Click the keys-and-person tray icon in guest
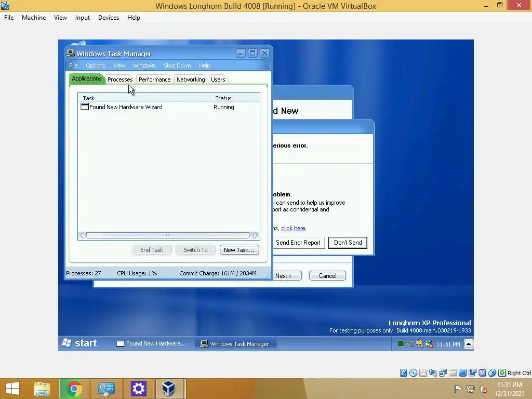Viewport: 532px width, 399px height. [x=420, y=344]
